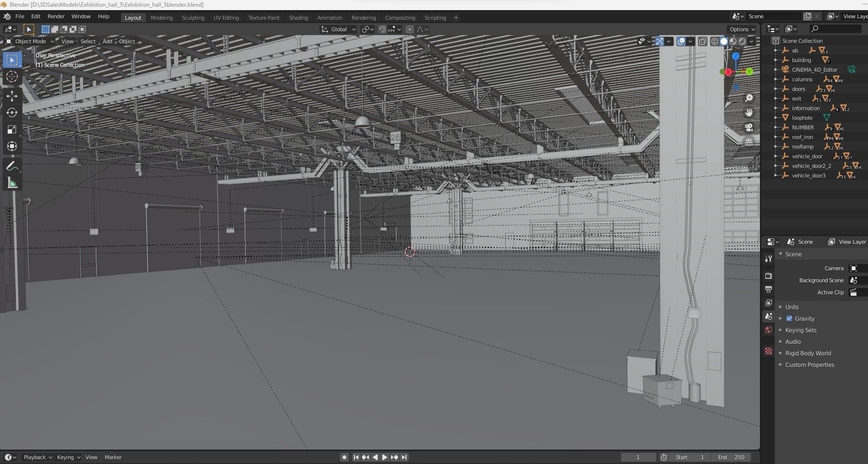This screenshot has width=868, height=464.
Task: Choose the Rotate tool
Action: click(12, 113)
